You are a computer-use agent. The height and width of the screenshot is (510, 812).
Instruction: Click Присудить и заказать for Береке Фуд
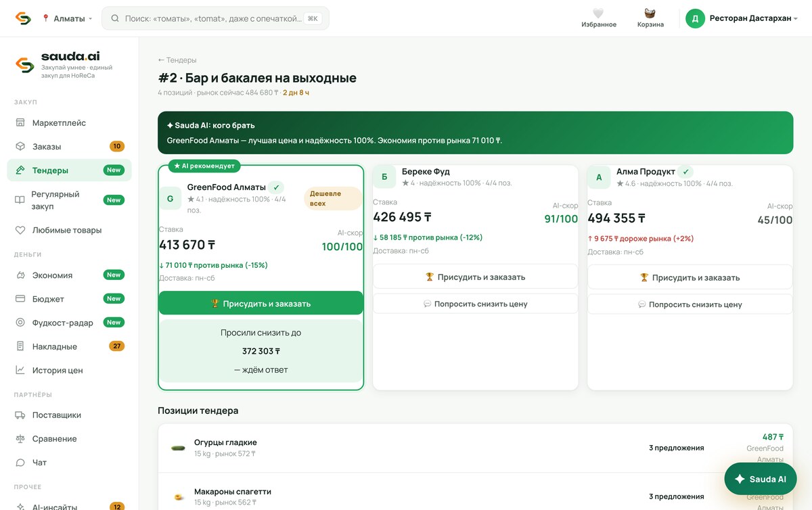(x=475, y=277)
